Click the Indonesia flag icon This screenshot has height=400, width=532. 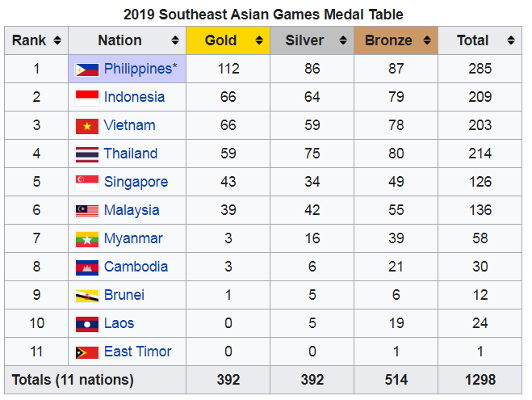tap(87, 98)
